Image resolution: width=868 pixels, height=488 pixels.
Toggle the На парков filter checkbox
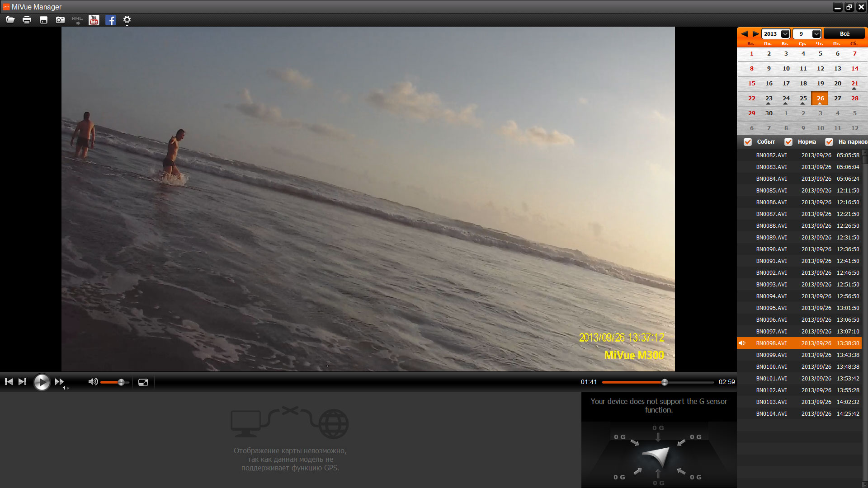click(829, 142)
